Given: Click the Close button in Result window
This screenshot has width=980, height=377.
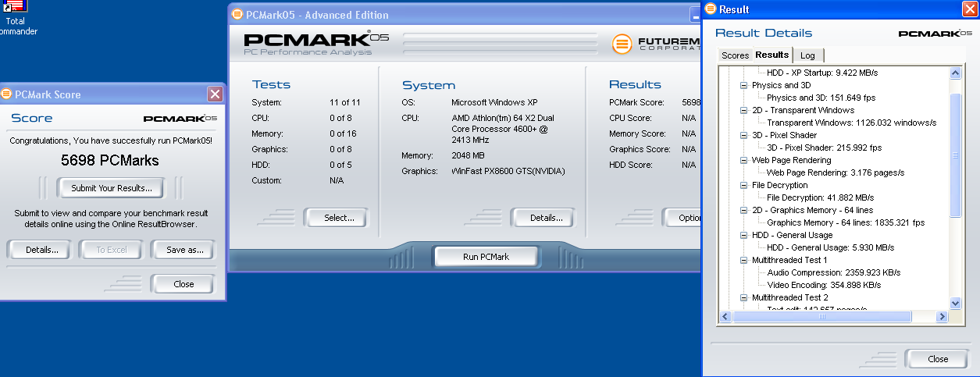Looking at the screenshot, I should coord(938,359).
